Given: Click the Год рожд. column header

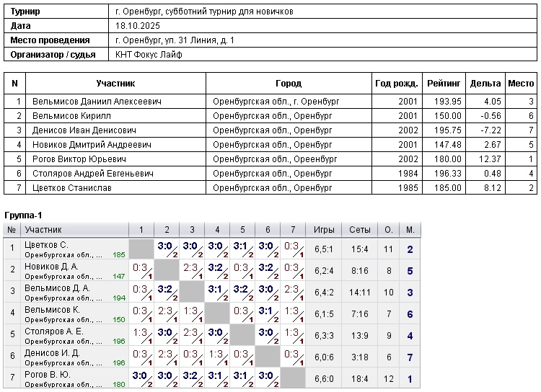Looking at the screenshot, I should (395, 84).
